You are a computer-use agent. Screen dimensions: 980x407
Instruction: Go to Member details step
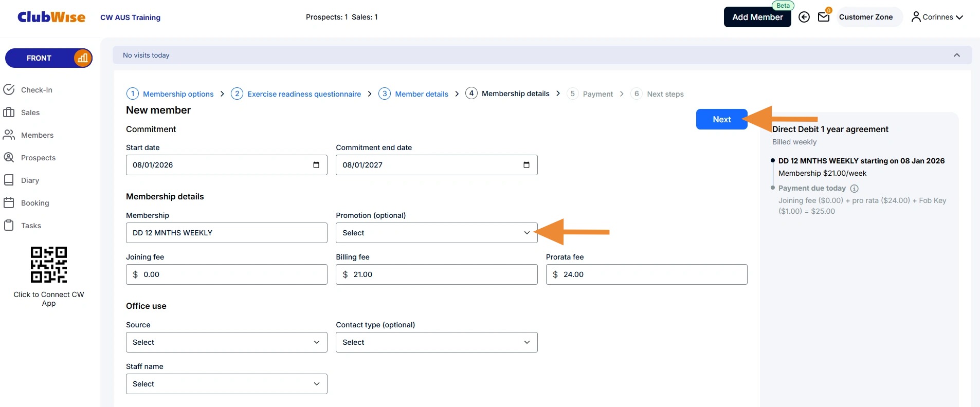[x=413, y=94]
